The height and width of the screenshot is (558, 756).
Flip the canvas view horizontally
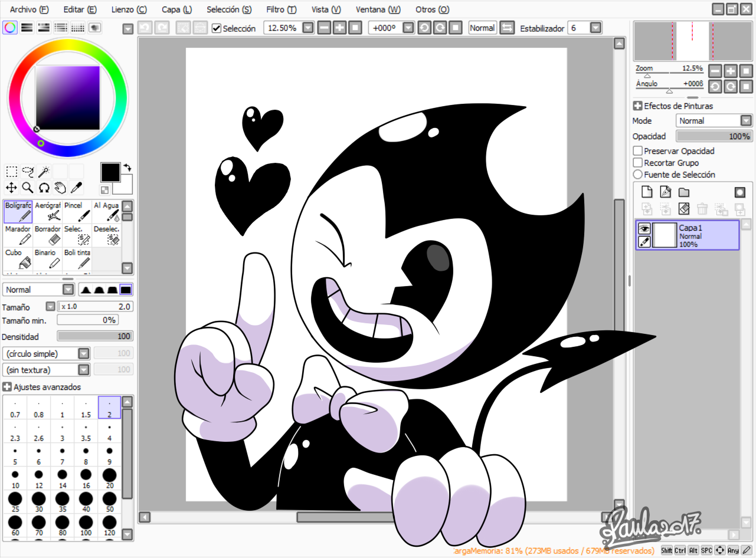(x=507, y=28)
